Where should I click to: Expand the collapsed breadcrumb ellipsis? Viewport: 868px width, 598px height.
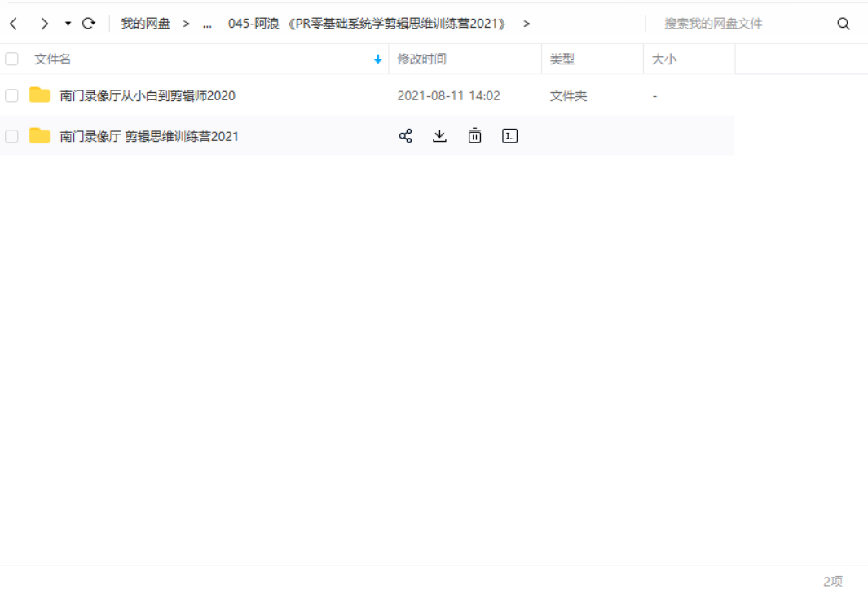tap(207, 24)
